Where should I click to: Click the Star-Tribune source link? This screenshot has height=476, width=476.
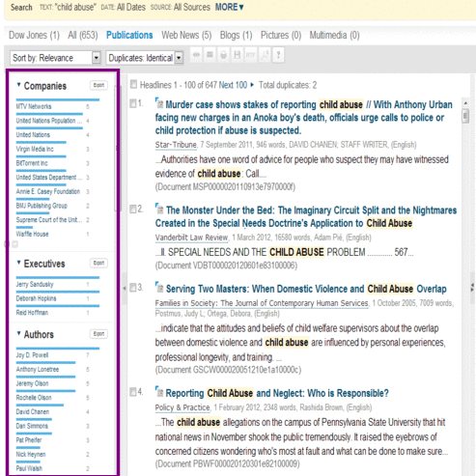pos(176,145)
